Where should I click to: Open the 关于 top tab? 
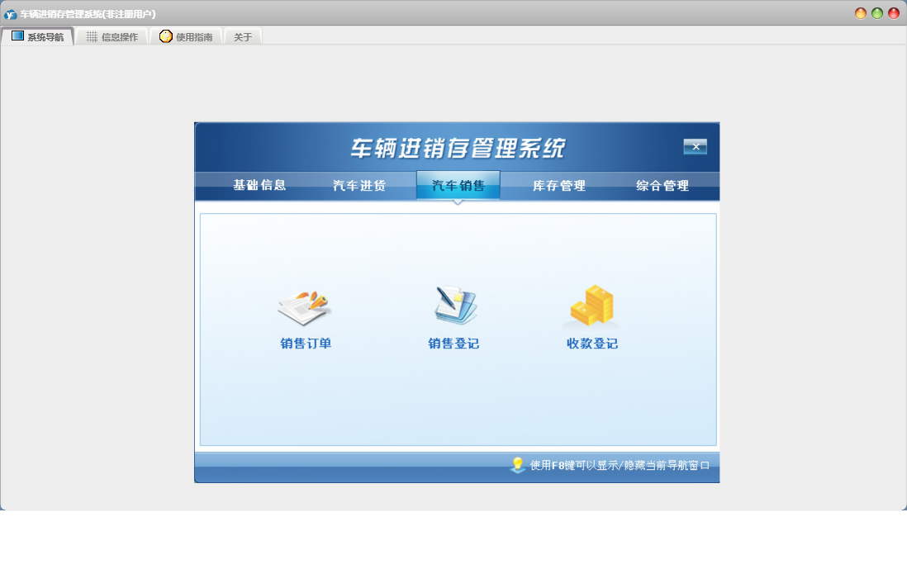pos(243,36)
